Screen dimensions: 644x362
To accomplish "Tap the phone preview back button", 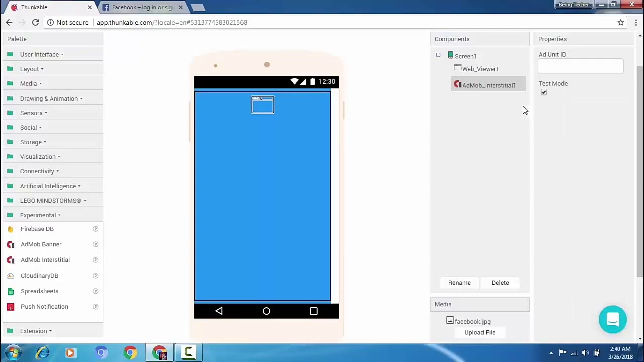I will click(x=219, y=311).
